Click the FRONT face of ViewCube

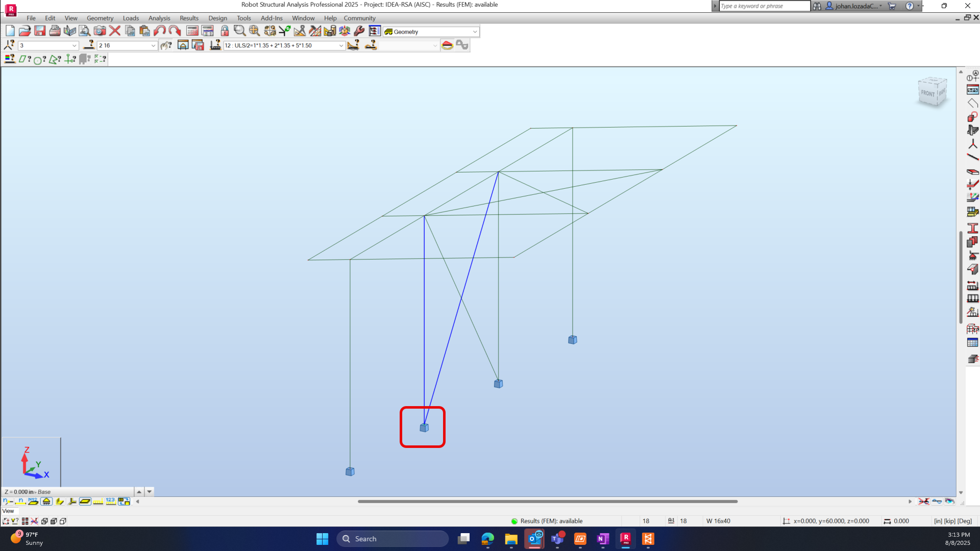click(x=927, y=93)
